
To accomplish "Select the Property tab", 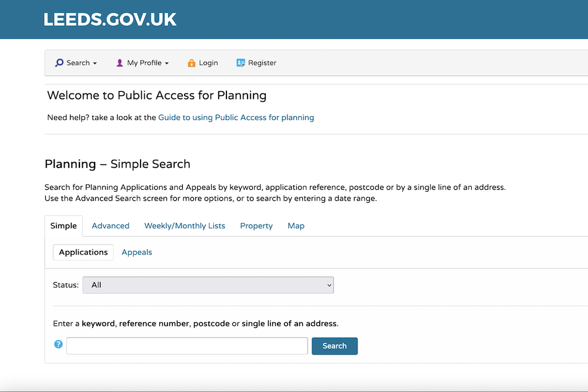I will click(x=256, y=226).
